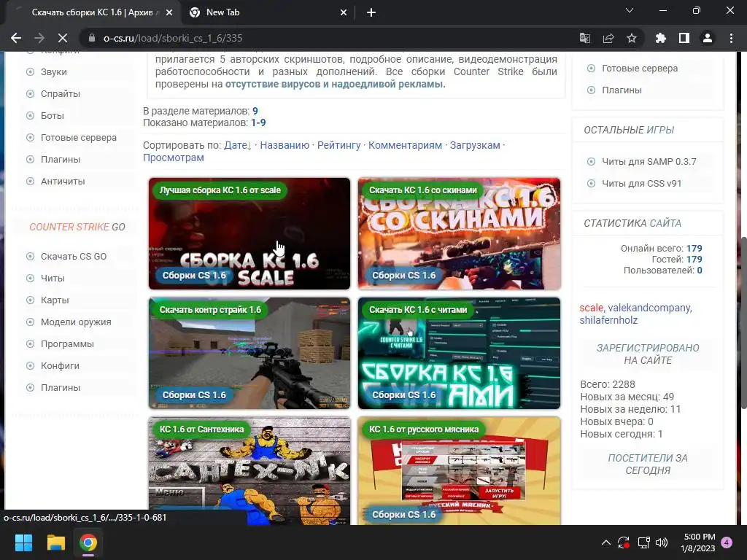Click отсутствие вирусов и надоедливой рекламы text
The image size is (747, 560).
(334, 85)
